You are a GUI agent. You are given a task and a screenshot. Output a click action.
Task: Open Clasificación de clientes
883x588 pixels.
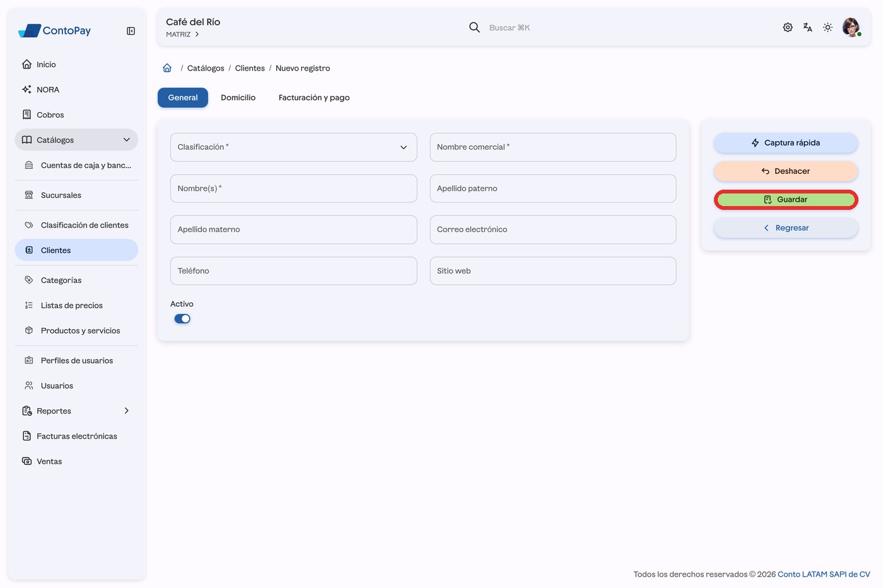coord(76,225)
